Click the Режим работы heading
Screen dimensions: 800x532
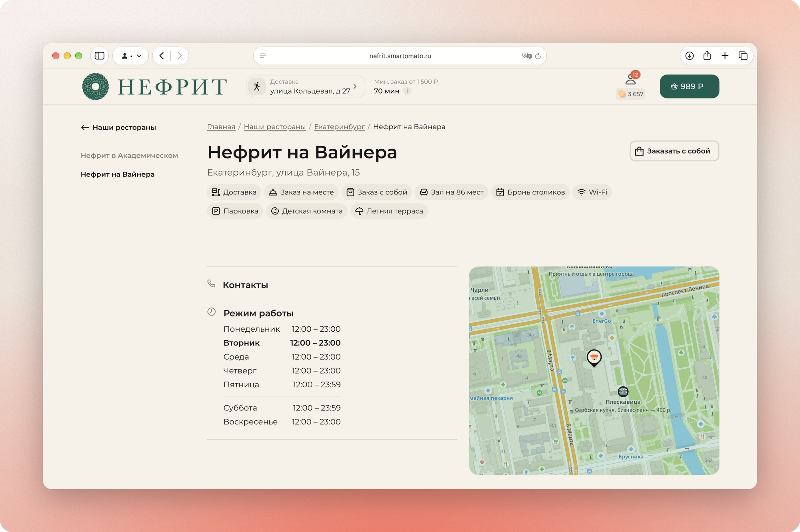258,313
